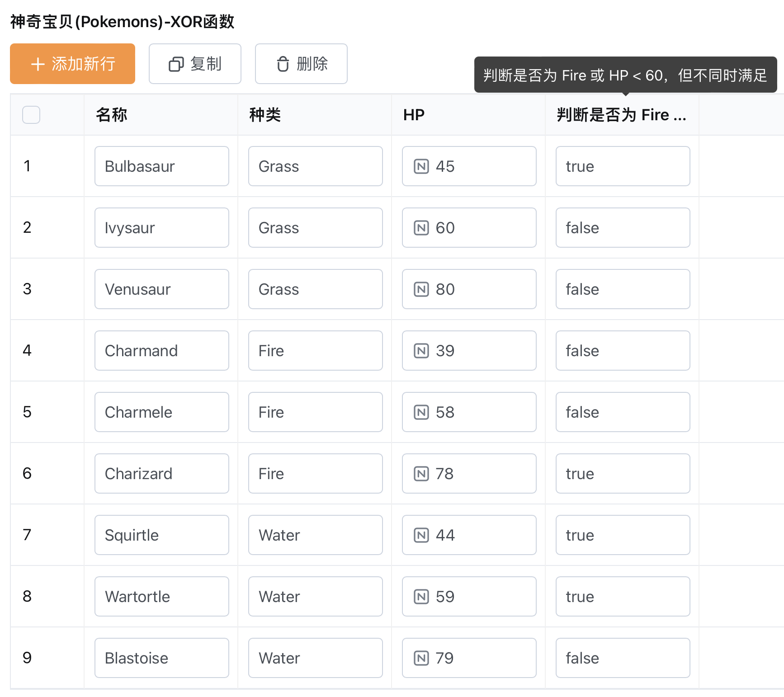The width and height of the screenshot is (784, 697).
Task: Click the copy icon on 复制 button
Action: pyautogui.click(x=176, y=64)
